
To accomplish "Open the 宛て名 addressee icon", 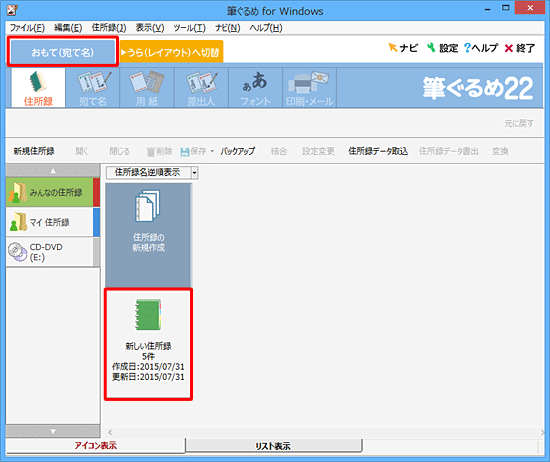I will click(x=93, y=88).
